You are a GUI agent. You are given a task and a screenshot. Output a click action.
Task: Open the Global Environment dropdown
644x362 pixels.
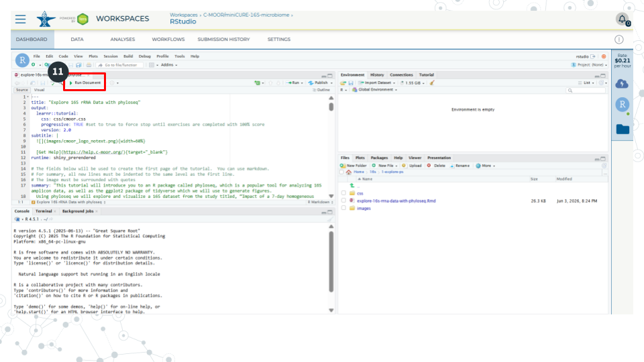click(374, 89)
